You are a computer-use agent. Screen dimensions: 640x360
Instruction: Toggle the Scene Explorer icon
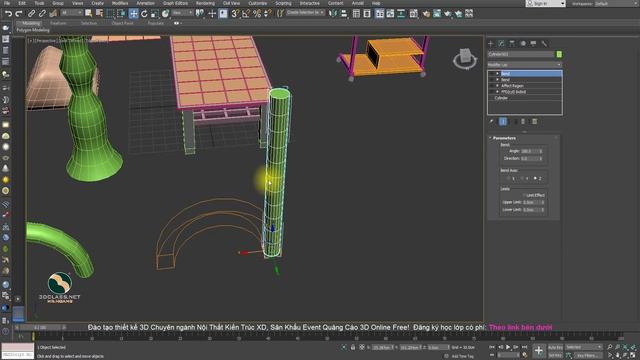click(x=356, y=13)
